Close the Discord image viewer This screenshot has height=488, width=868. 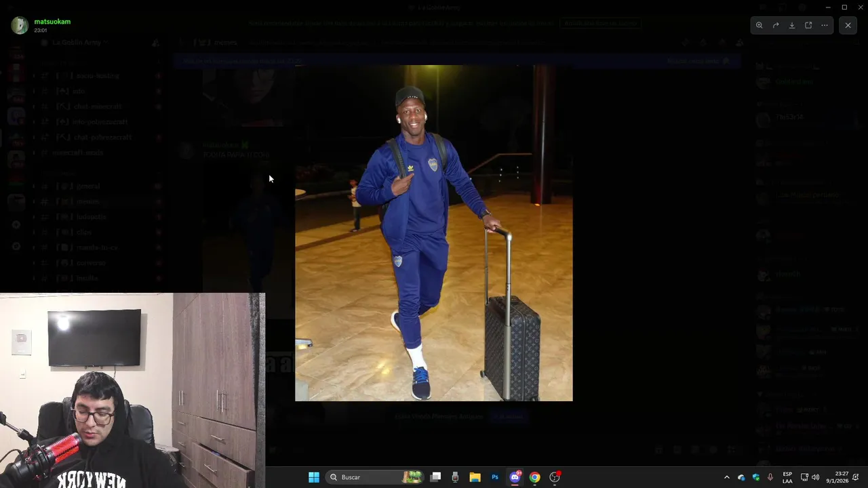tap(848, 25)
